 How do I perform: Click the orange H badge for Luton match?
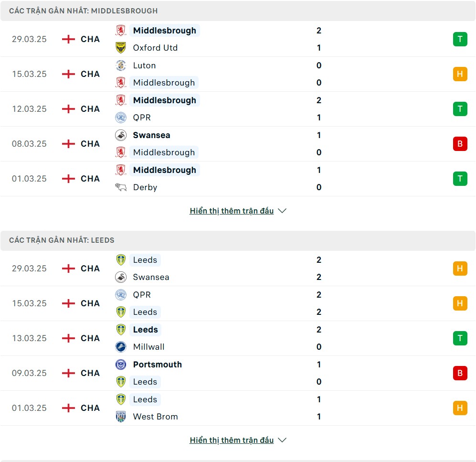pyautogui.click(x=460, y=74)
